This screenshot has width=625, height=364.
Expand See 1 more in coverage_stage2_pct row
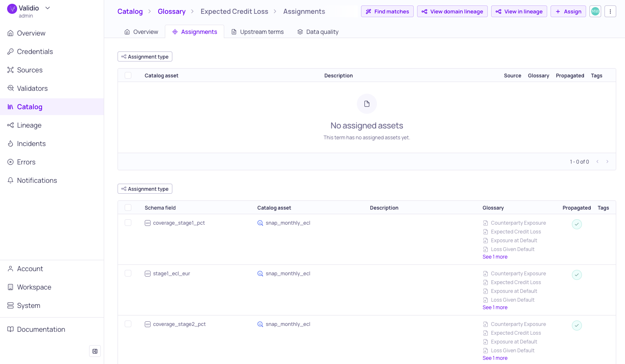point(495,358)
